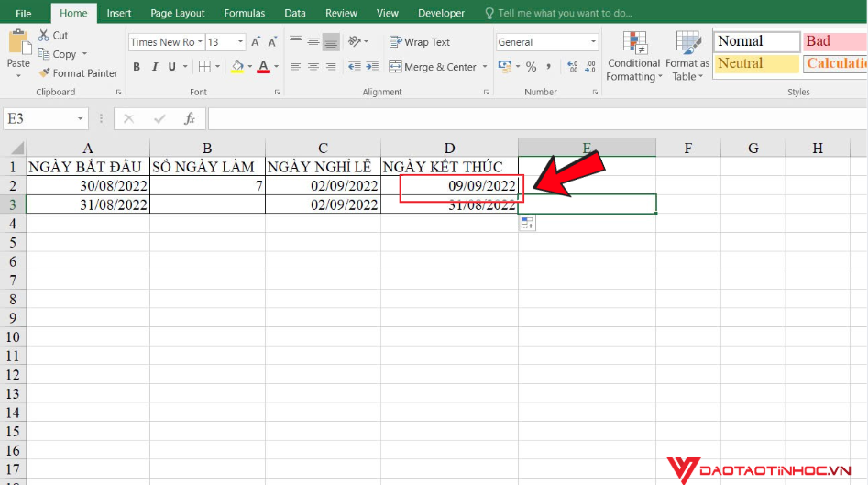The image size is (868, 485).
Task: Apply the Neutral cell style
Action: click(756, 63)
